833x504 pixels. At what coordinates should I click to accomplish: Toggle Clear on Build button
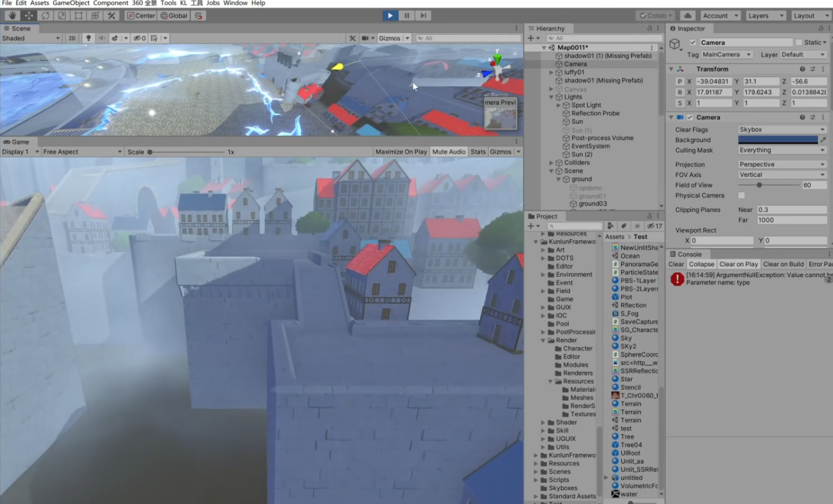point(783,264)
